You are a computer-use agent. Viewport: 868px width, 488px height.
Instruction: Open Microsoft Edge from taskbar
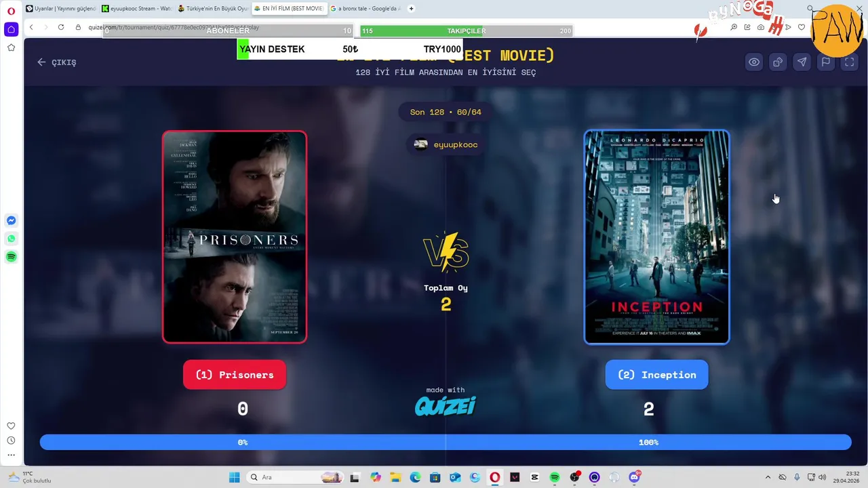click(415, 477)
